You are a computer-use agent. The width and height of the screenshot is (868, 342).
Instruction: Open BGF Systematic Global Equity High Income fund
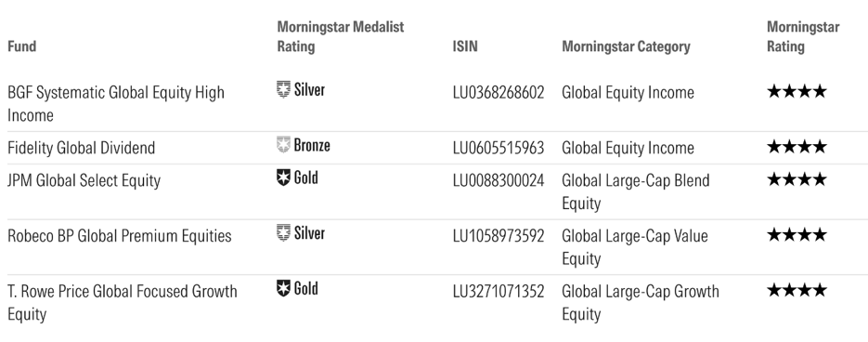[116, 104]
